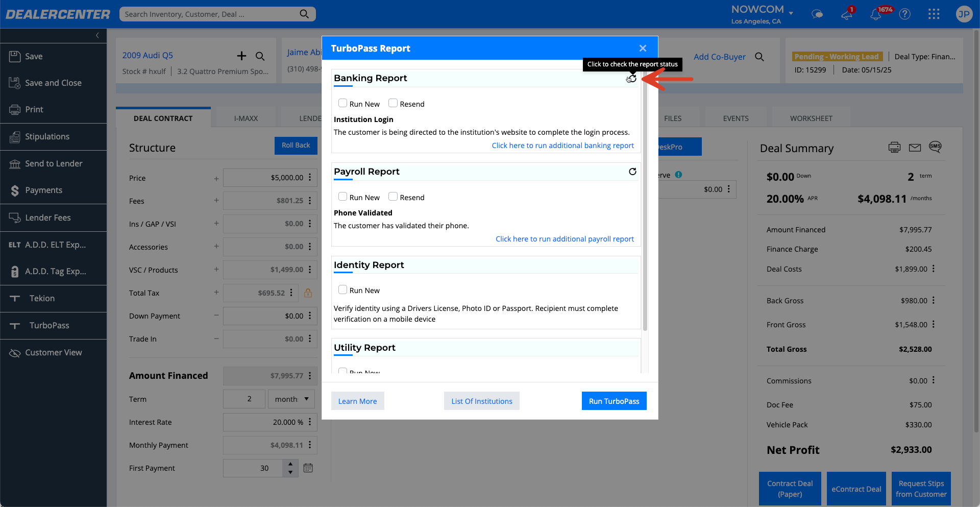The height and width of the screenshot is (507, 980).
Task: Send Deal Summary by SMS
Action: click(935, 147)
